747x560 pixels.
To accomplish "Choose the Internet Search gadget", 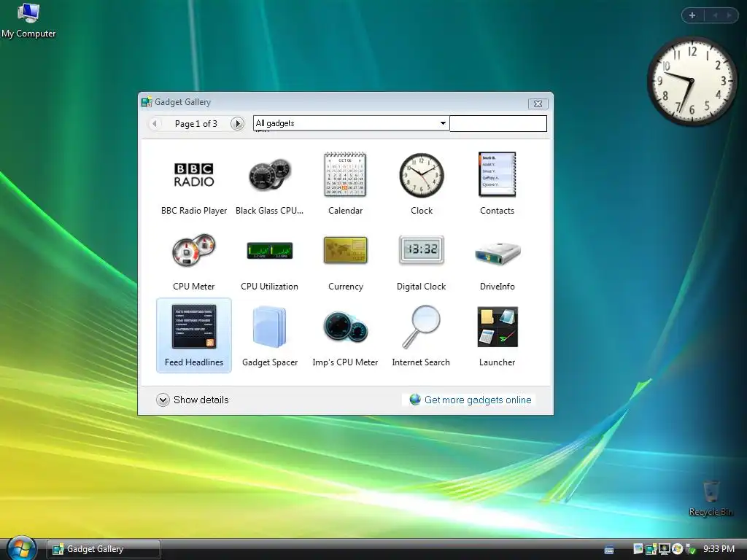I will pyautogui.click(x=422, y=335).
